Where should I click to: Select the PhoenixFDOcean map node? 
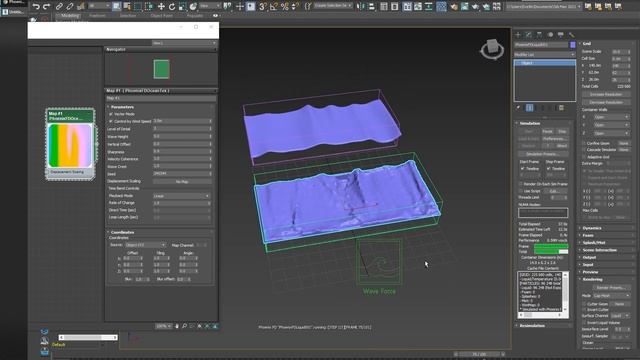coord(71,144)
